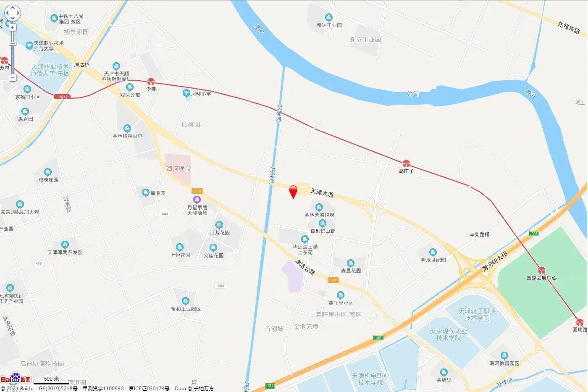Click the 金旭里 residential marker

[x=444, y=372]
